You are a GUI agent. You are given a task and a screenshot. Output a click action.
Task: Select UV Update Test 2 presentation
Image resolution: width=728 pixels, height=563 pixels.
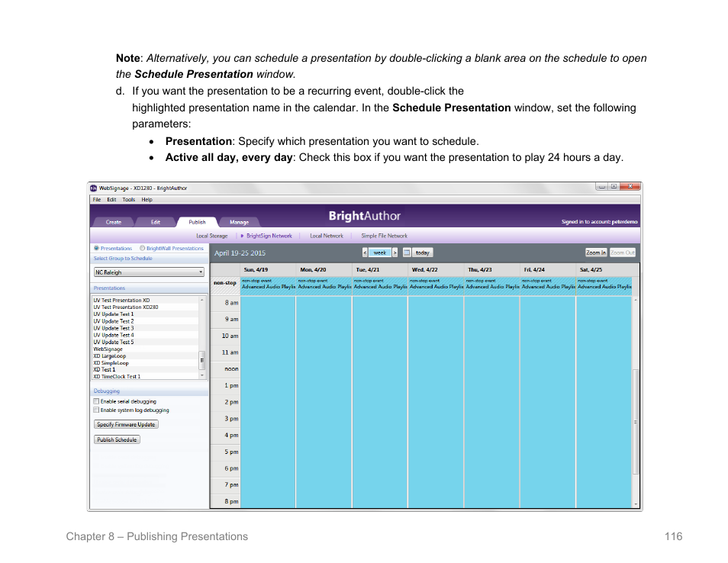coord(145,321)
